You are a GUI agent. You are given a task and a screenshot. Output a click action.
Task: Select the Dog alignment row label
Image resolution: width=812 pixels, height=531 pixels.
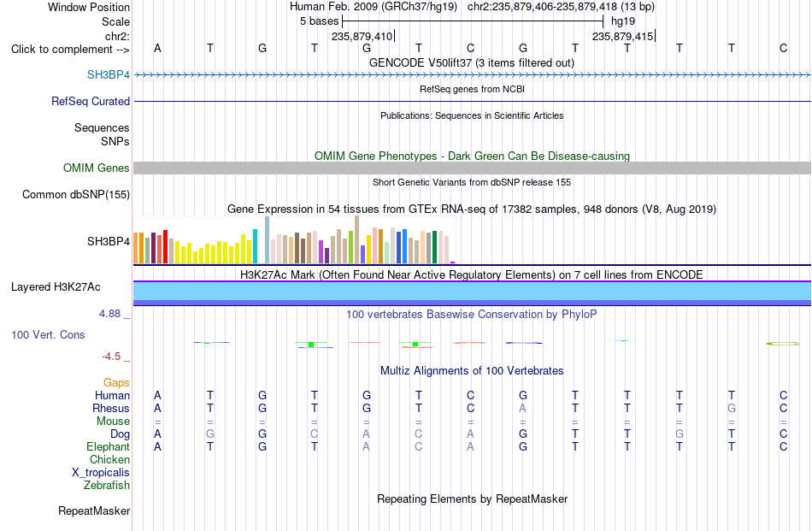coord(120,434)
